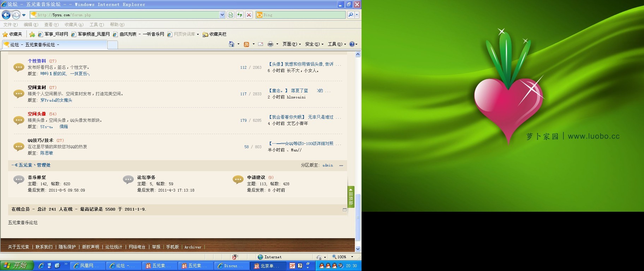This screenshot has width=644, height=271.
Task: Open the red 空间头像 forum link
Action: tap(37, 114)
